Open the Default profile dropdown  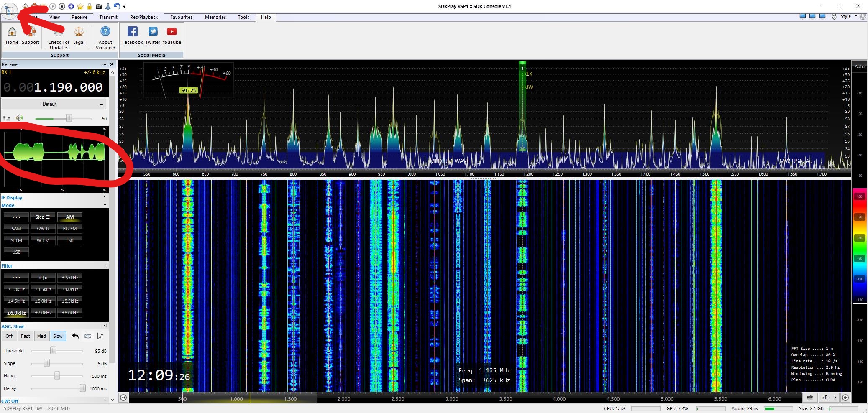(x=54, y=104)
